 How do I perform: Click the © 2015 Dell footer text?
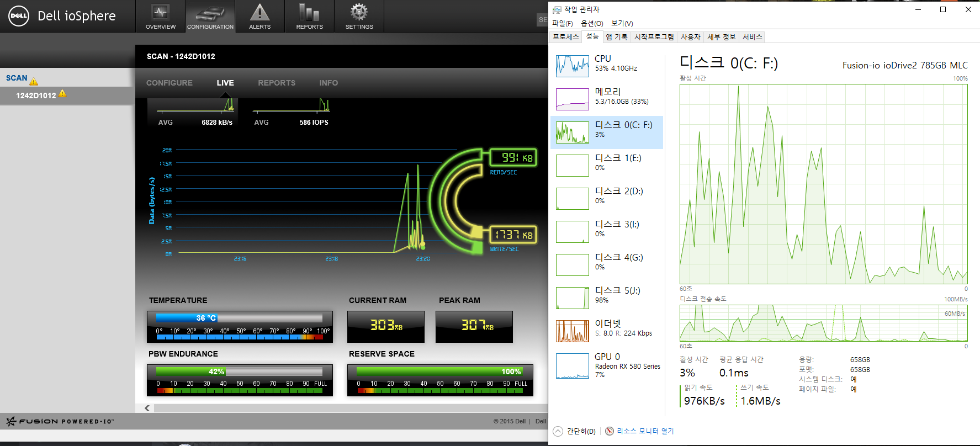click(x=510, y=421)
